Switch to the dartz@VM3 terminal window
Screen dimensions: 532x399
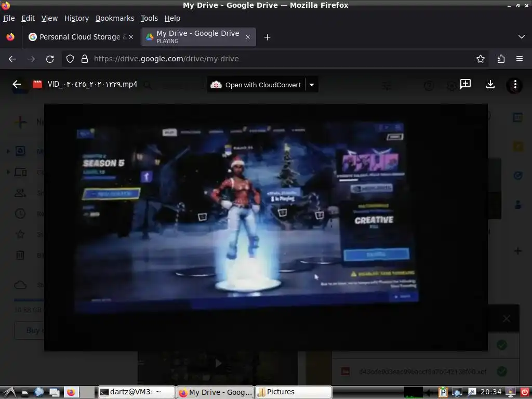point(136,392)
